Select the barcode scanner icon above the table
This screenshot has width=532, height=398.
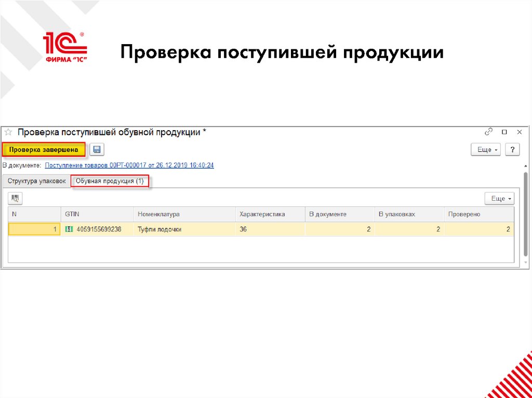click(15, 198)
